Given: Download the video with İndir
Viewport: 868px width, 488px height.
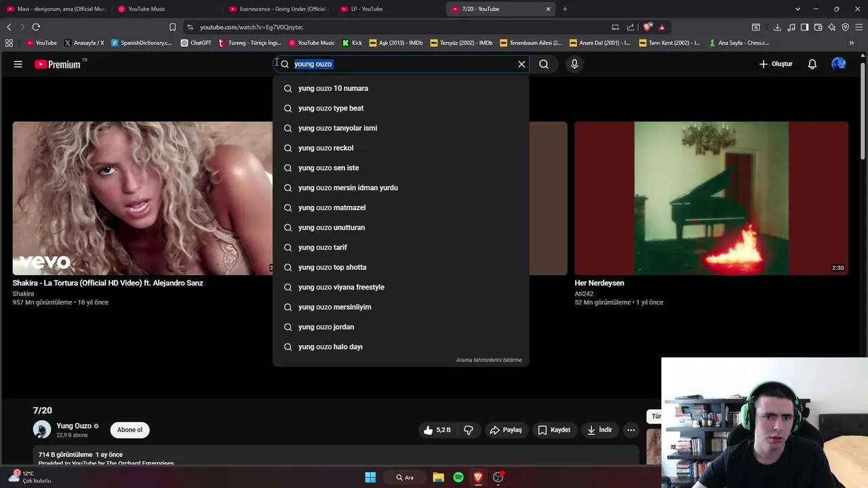Looking at the screenshot, I should click(x=600, y=430).
